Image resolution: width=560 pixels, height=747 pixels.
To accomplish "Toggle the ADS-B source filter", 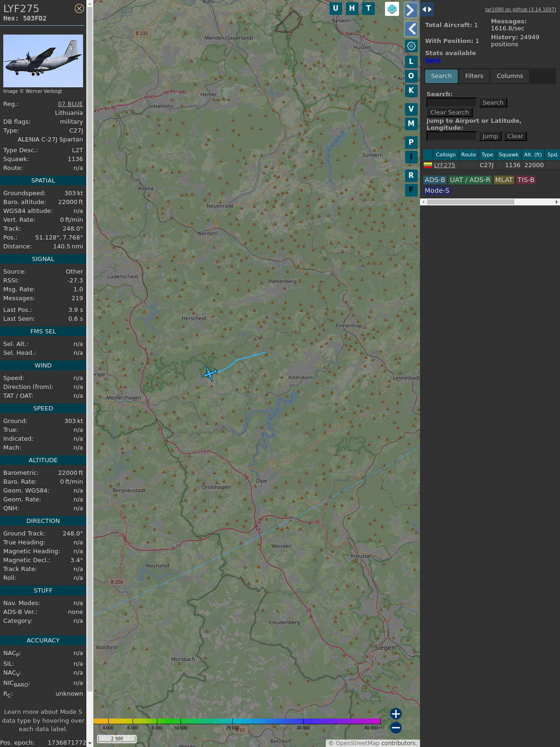I will point(434,180).
